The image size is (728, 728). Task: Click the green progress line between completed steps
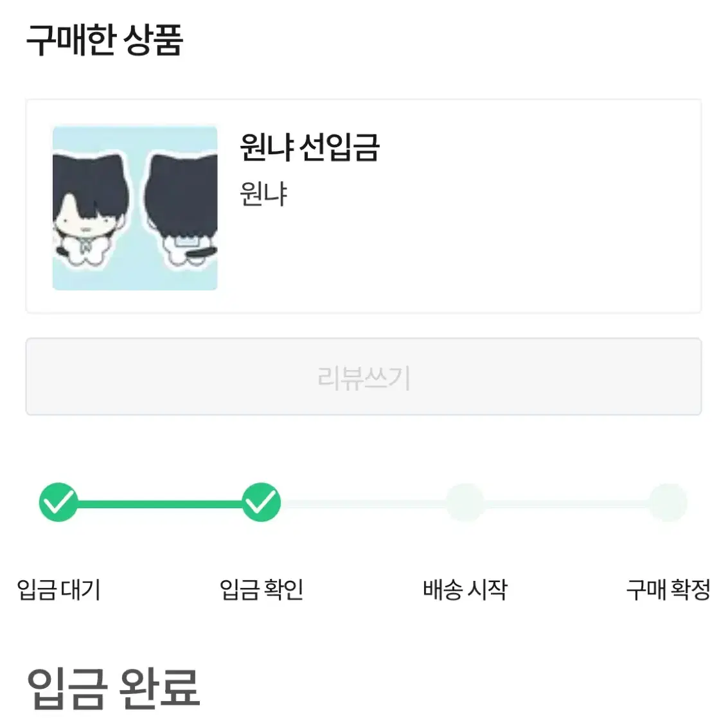click(160, 504)
